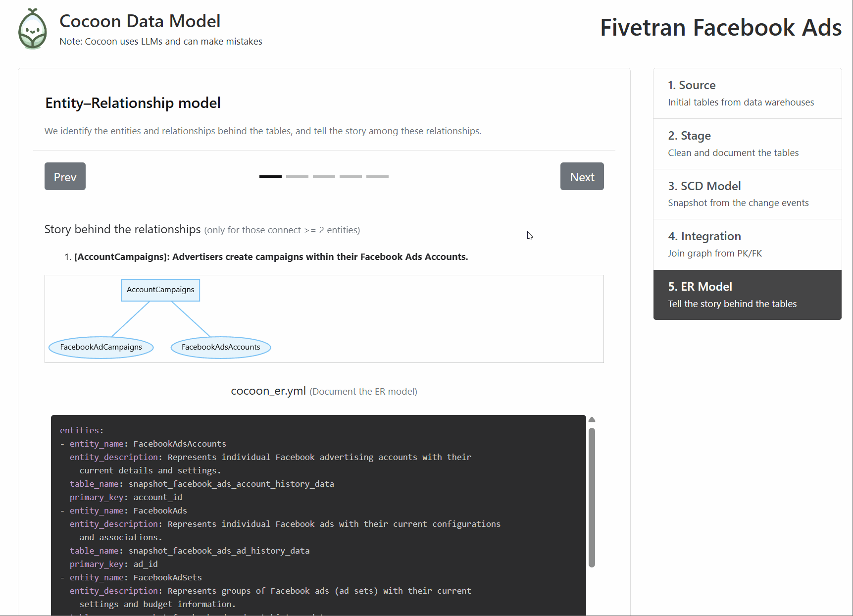Click the Fivetran Facebook Ads heading

point(721,27)
